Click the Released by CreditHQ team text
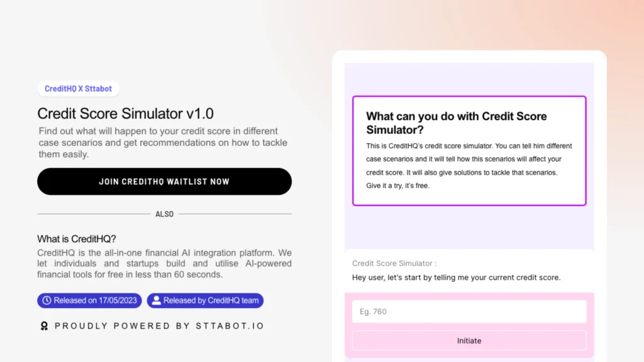This screenshot has width=644, height=362. (211, 300)
